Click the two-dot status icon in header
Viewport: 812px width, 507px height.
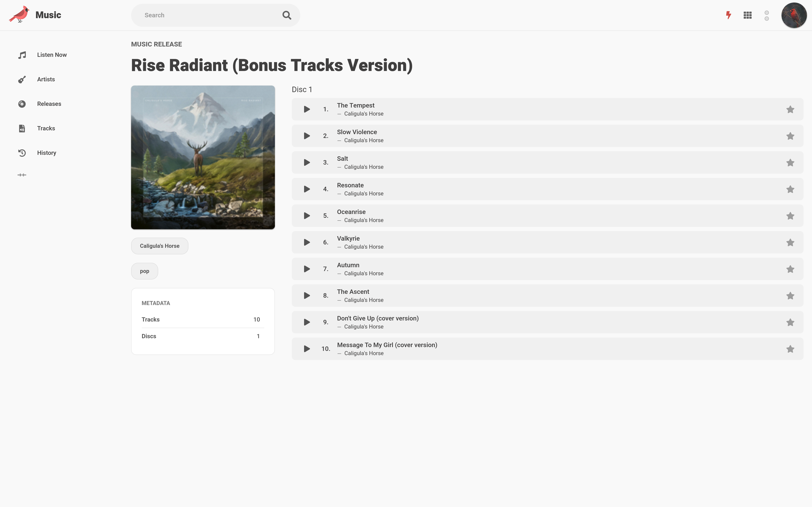point(767,15)
